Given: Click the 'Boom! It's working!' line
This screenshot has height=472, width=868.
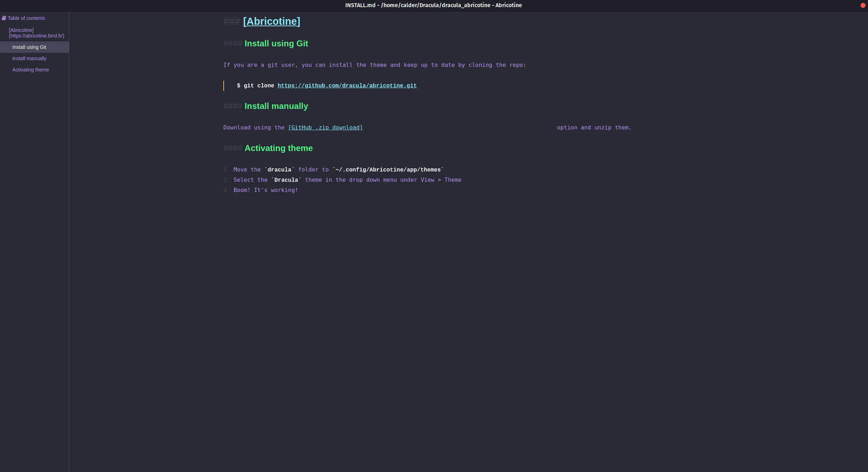Looking at the screenshot, I should click(265, 190).
